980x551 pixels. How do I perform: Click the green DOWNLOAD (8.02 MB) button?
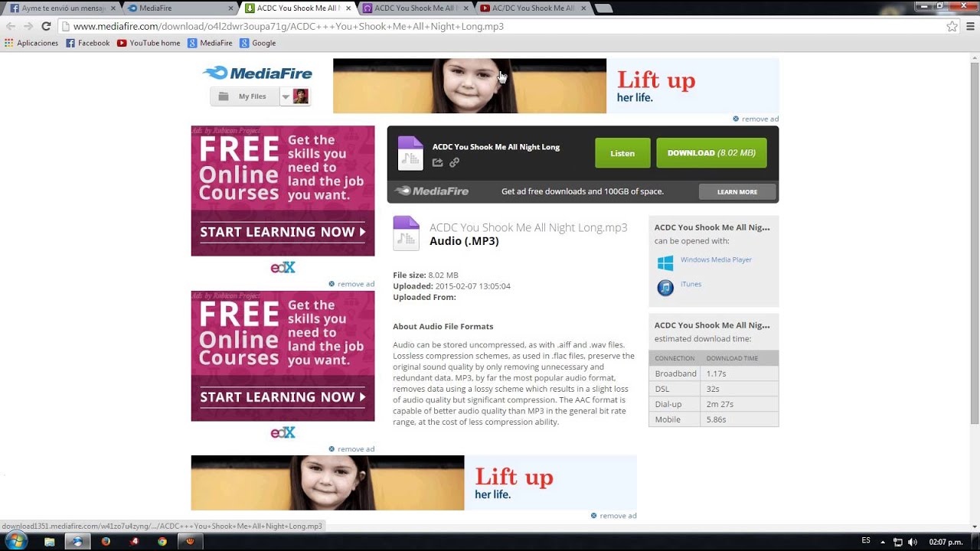pyautogui.click(x=711, y=153)
